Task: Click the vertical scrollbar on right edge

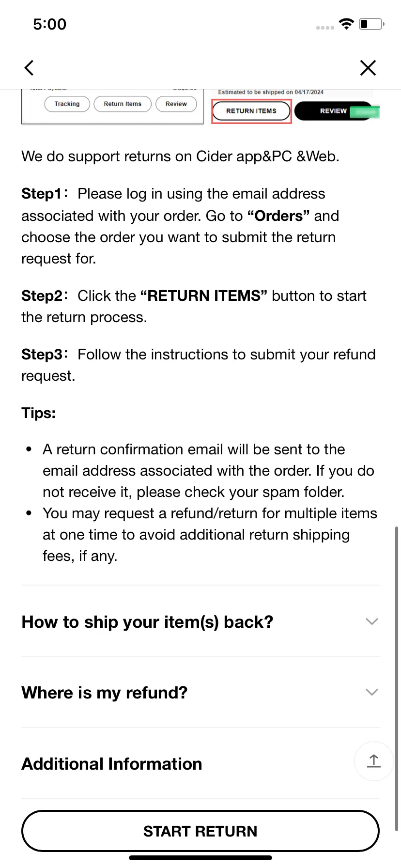Action: click(397, 678)
